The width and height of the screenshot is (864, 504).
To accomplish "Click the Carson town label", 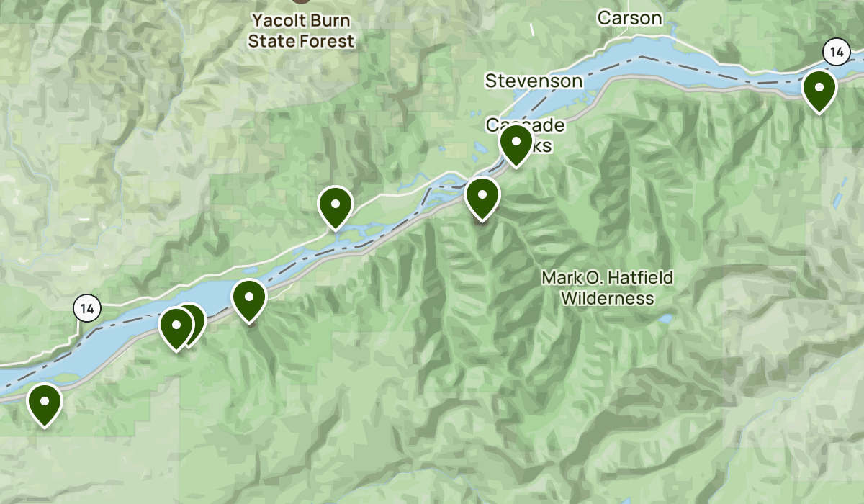I will [x=629, y=18].
